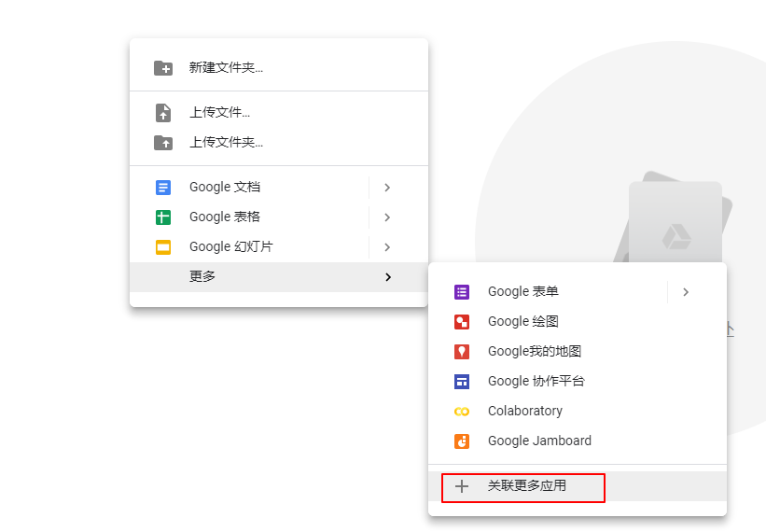Image resolution: width=766 pixels, height=532 pixels.
Task: Click the purple Google Forms icon
Action: pyautogui.click(x=462, y=292)
